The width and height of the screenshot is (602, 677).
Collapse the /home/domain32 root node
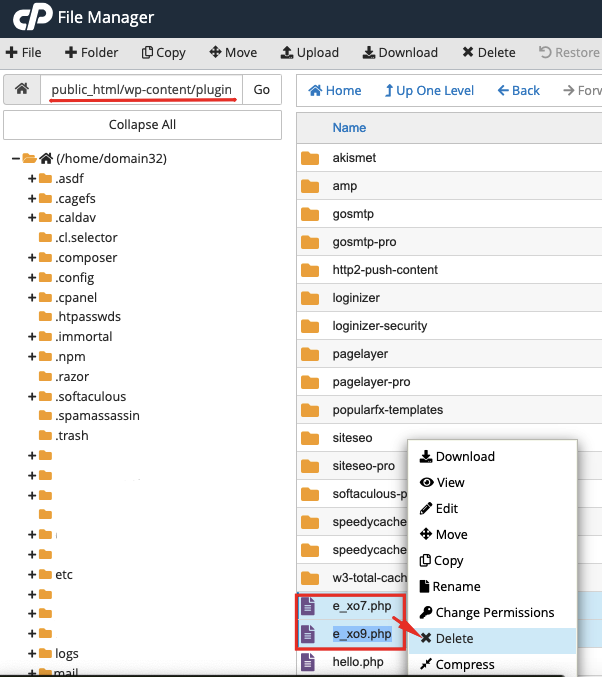(x=16, y=158)
